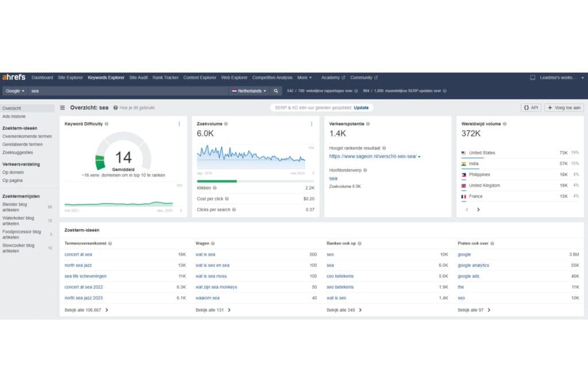Switch to Rank Tracker in navigation
The image size is (588, 392).
click(165, 77)
